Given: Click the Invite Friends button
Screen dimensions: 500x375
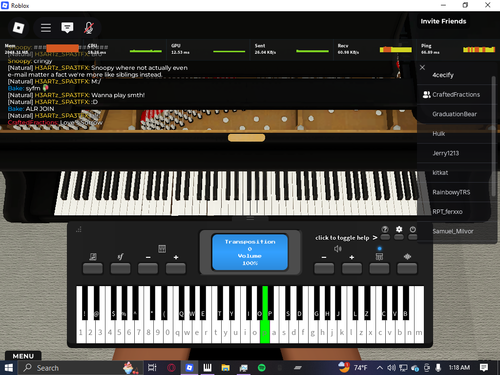Looking at the screenshot, I should (x=443, y=21).
